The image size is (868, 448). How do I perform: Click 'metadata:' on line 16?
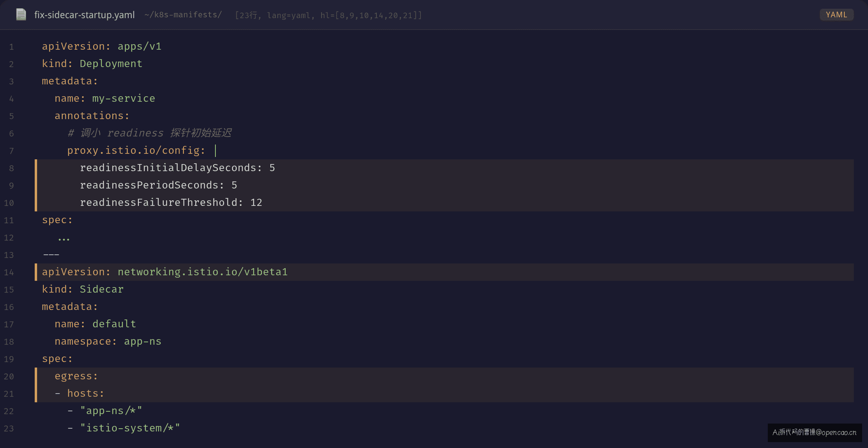70,307
